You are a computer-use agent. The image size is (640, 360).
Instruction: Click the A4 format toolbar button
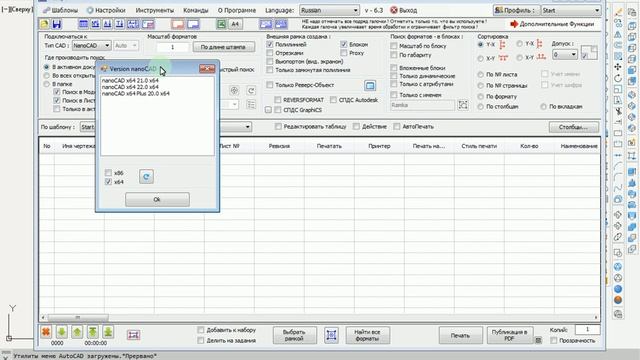[x=235, y=24]
